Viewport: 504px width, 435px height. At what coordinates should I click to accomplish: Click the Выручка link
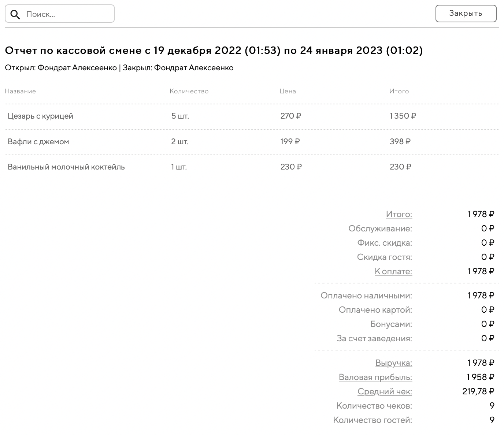[393, 363]
